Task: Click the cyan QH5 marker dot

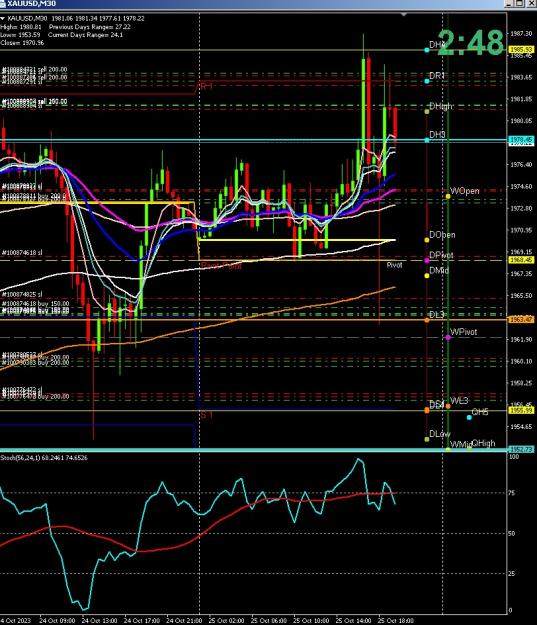Action: pyautogui.click(x=469, y=417)
